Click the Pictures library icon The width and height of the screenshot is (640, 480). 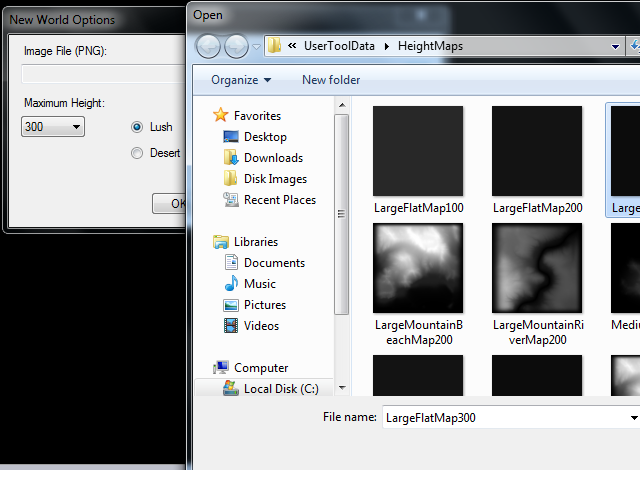click(x=231, y=305)
